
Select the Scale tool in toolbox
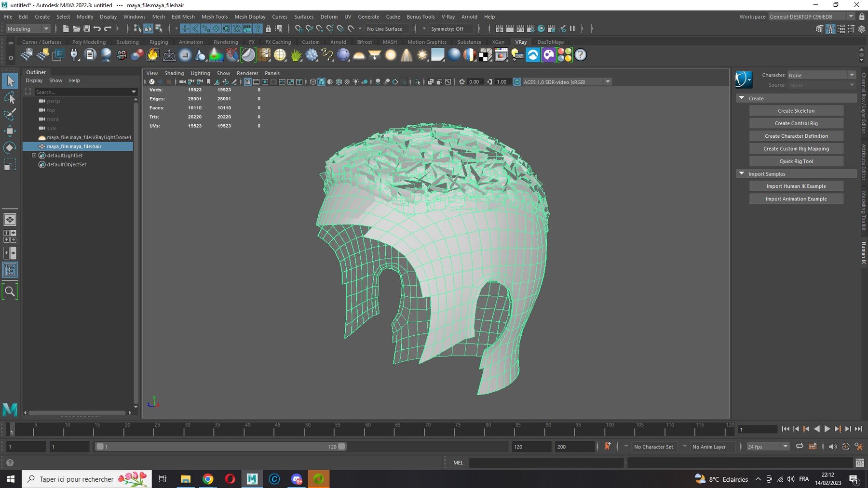[10, 165]
